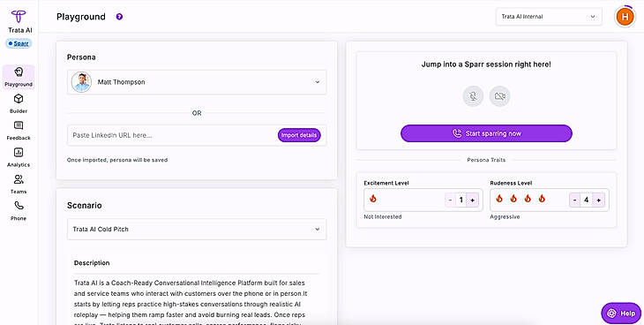
Task: Start sparring now
Action: (486, 133)
